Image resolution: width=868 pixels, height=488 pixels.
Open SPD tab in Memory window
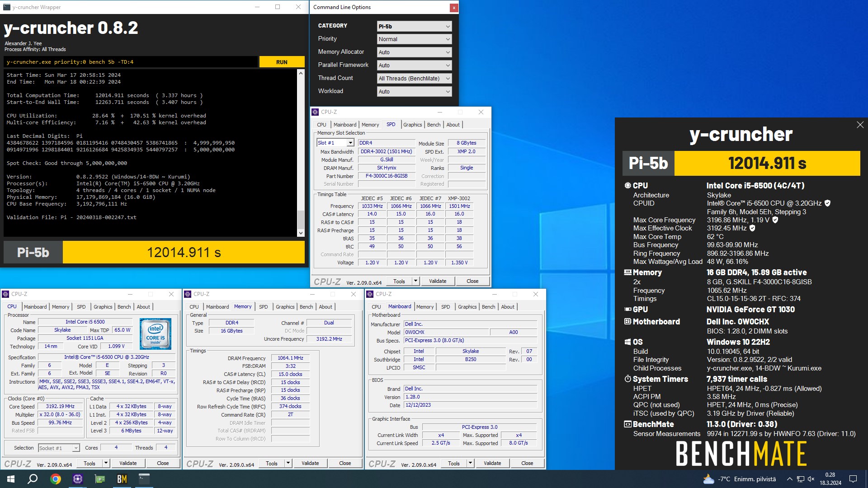(263, 307)
